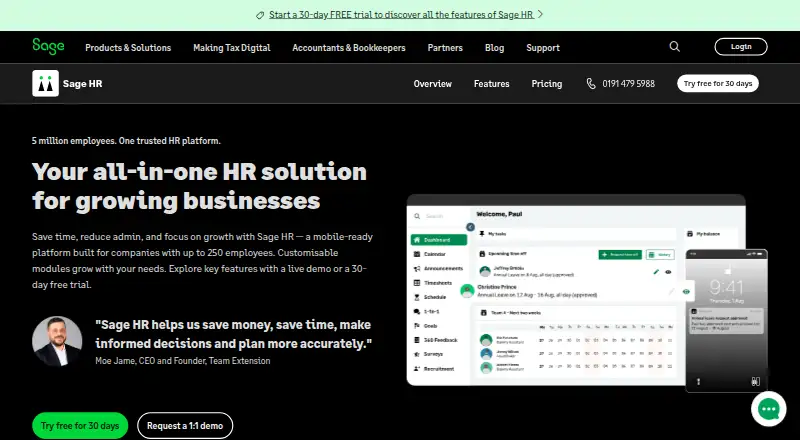The height and width of the screenshot is (440, 800).
Task: Click the camera icon on the phone mockup
Action: tap(756, 381)
